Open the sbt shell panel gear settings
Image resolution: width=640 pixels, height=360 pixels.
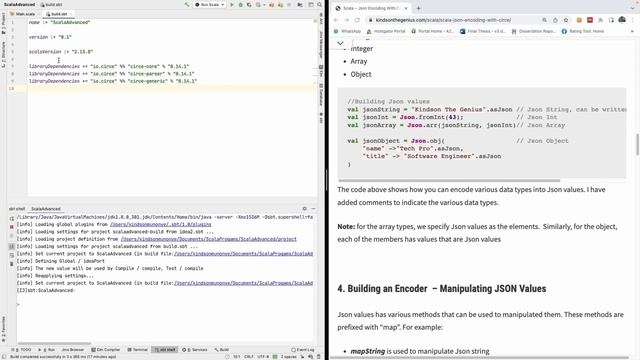[304, 209]
